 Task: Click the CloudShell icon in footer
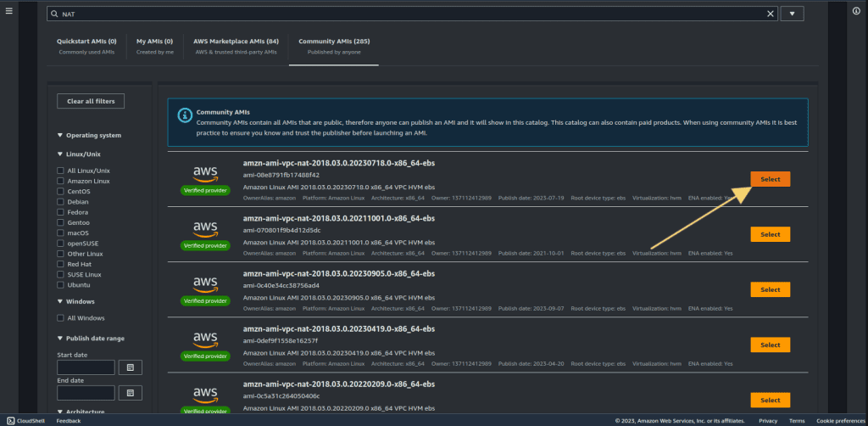pos(10,421)
